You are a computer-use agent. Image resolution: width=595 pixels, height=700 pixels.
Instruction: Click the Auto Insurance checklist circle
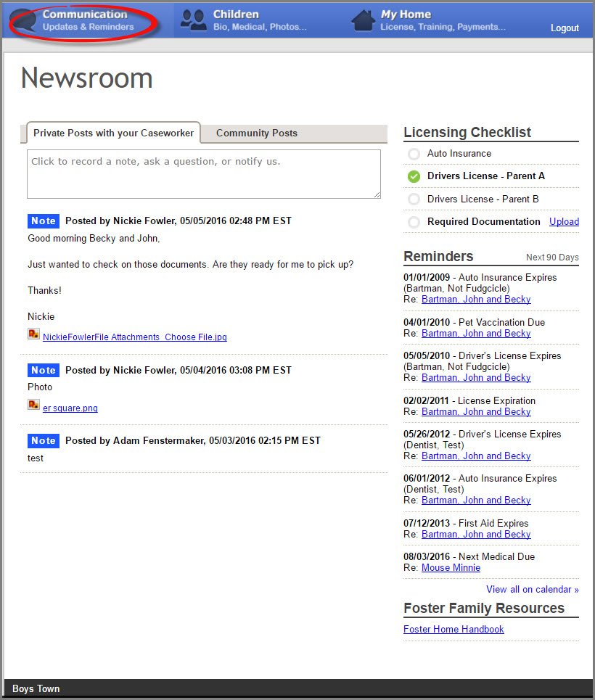click(x=414, y=154)
